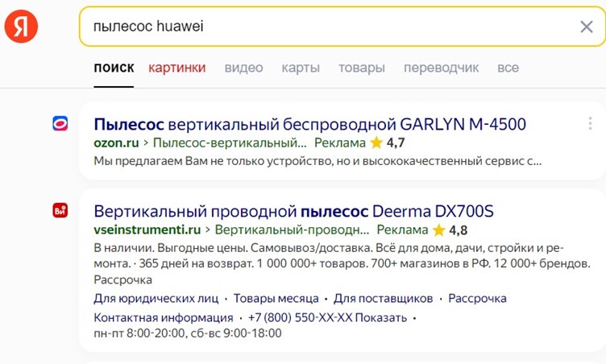Screen dimensions: 606x364
Task: Open the Контактная информация link
Action: click(164, 317)
